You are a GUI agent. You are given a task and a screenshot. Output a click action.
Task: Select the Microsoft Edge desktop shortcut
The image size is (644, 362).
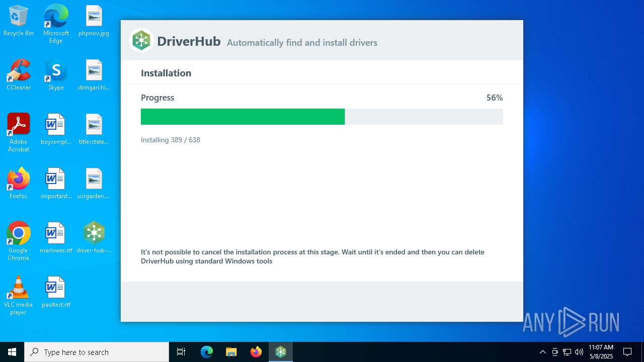pyautogui.click(x=56, y=24)
